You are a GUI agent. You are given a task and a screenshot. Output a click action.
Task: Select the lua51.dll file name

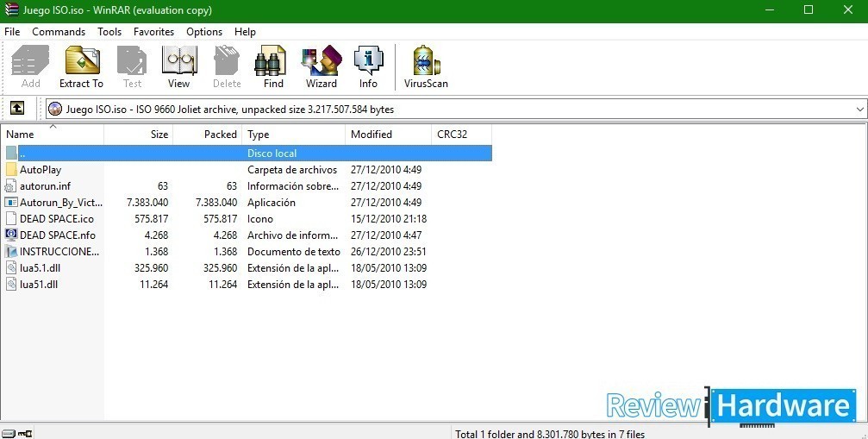39,285
